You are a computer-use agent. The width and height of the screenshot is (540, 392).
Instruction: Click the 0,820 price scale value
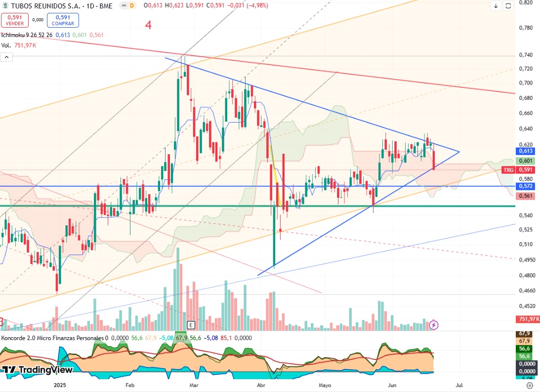526,2
